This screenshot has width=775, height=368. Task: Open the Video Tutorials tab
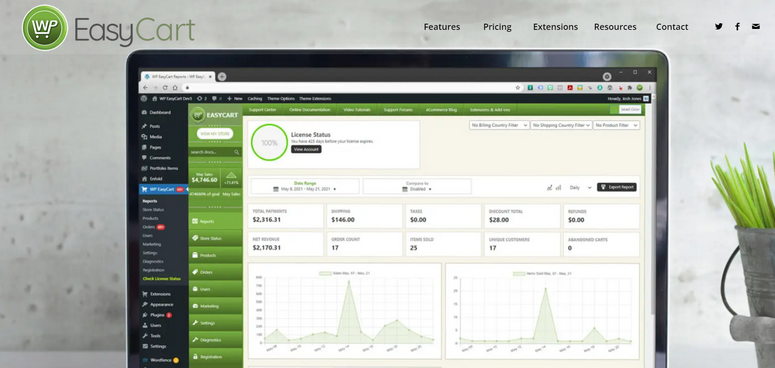point(357,110)
